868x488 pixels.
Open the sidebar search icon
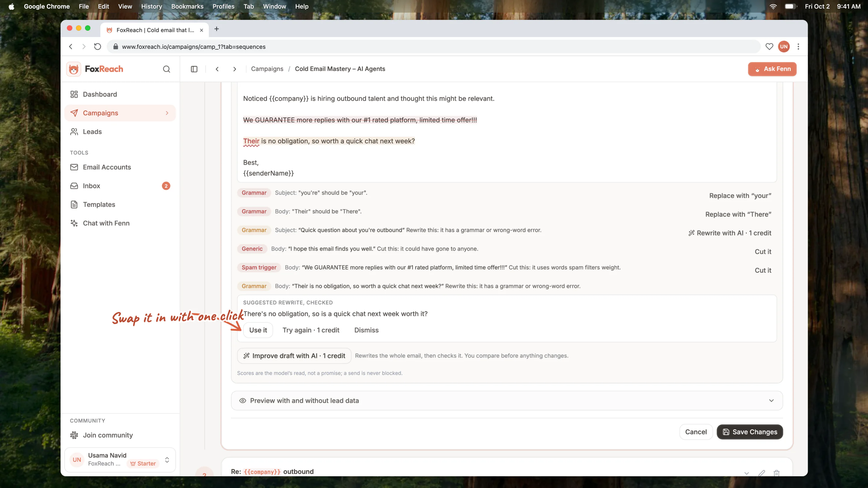(166, 69)
